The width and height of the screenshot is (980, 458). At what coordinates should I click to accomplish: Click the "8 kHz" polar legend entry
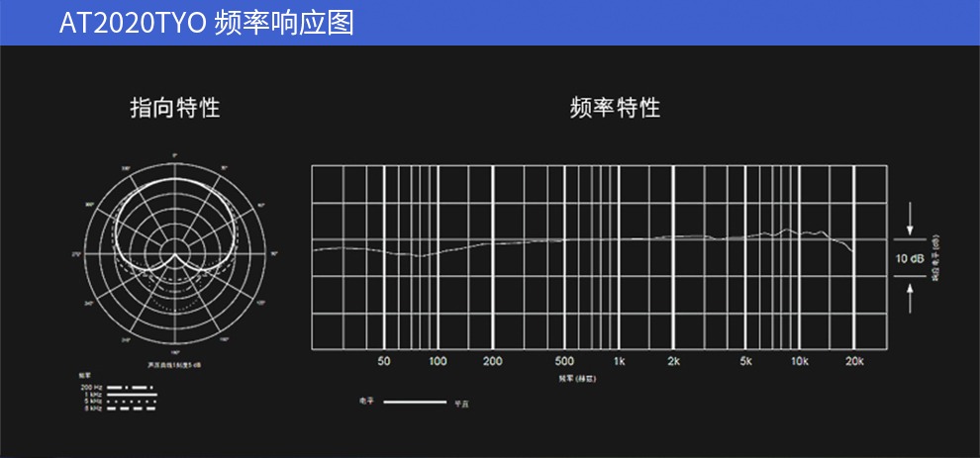(x=118, y=409)
